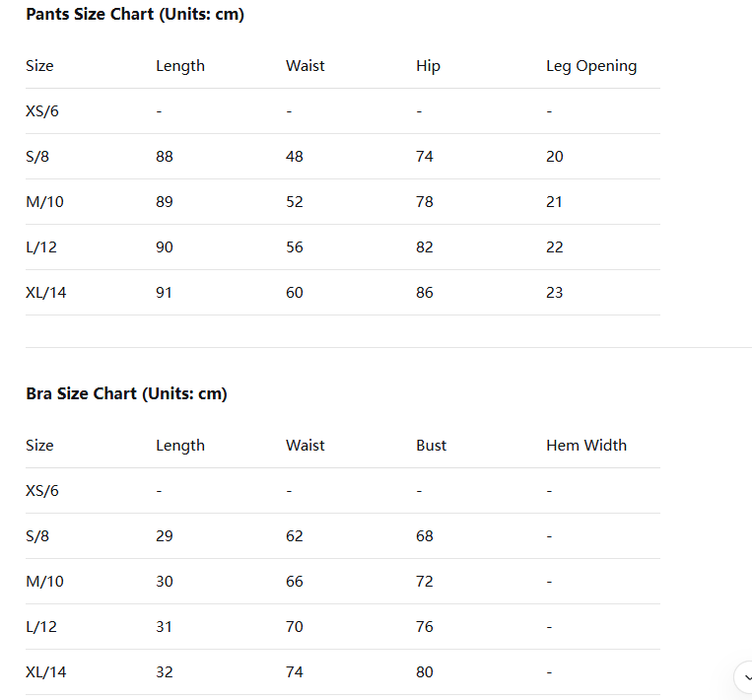Select the L/12 size in bra chart
Image resolution: width=752 pixels, height=700 pixels.
pyautogui.click(x=41, y=627)
